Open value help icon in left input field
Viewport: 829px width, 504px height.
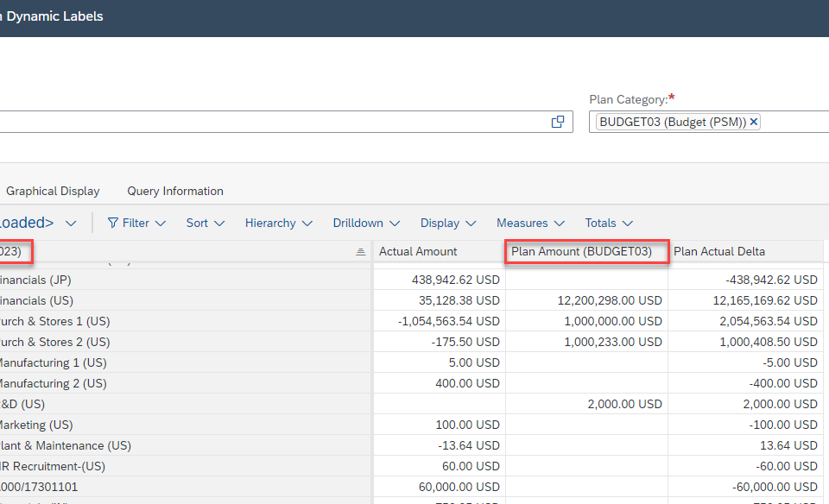pyautogui.click(x=558, y=122)
